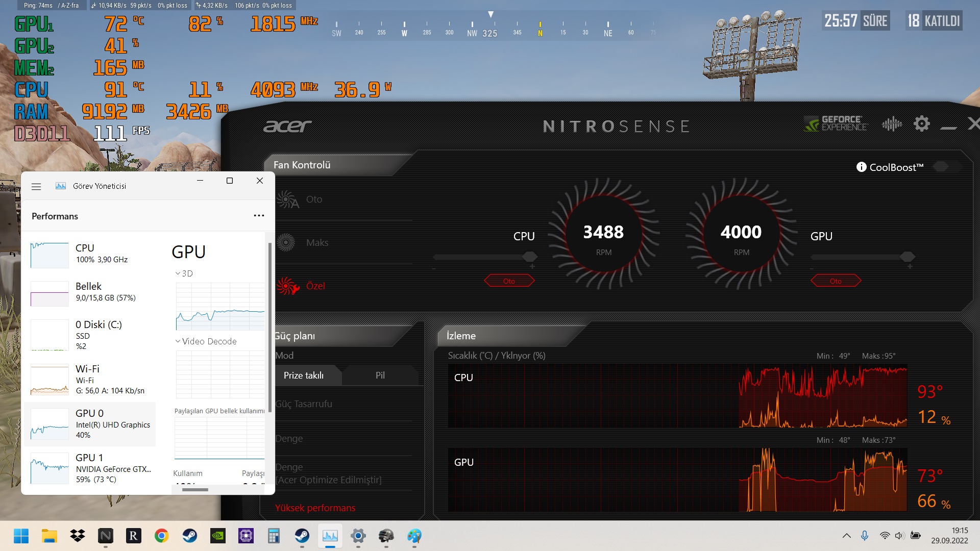Click the CoolBoost info icon
The height and width of the screenshot is (551, 980).
pyautogui.click(x=861, y=167)
